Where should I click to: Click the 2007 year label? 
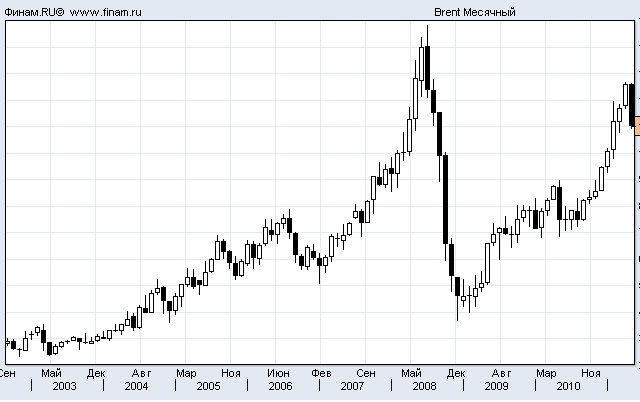click(352, 386)
